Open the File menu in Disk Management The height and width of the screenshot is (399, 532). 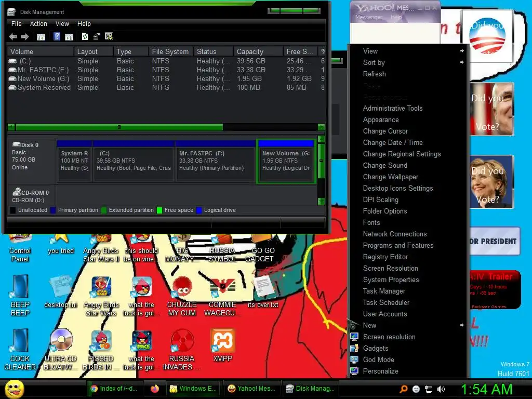pos(16,24)
